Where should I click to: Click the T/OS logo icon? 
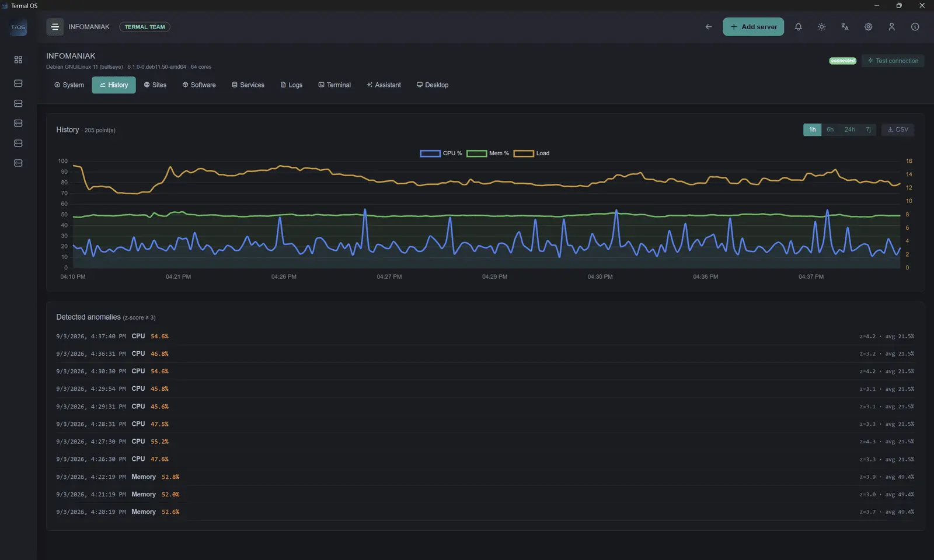click(x=18, y=27)
